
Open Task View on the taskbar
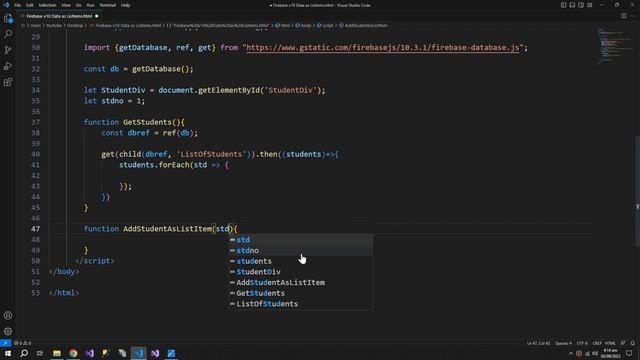pyautogui.click(x=40, y=353)
